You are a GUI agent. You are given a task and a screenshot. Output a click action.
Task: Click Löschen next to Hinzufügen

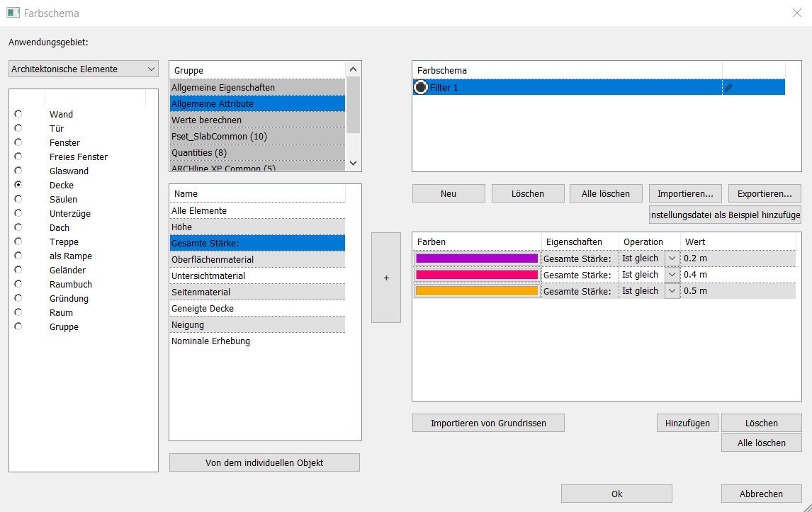click(x=761, y=423)
